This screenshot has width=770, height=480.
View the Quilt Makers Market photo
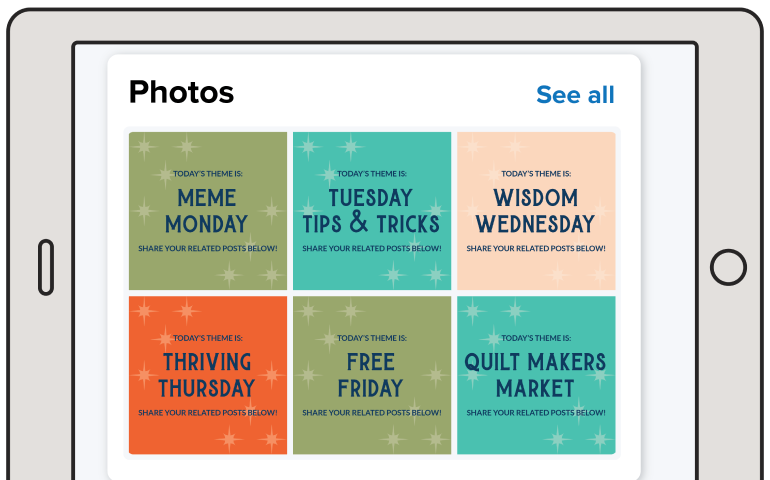[x=535, y=375]
